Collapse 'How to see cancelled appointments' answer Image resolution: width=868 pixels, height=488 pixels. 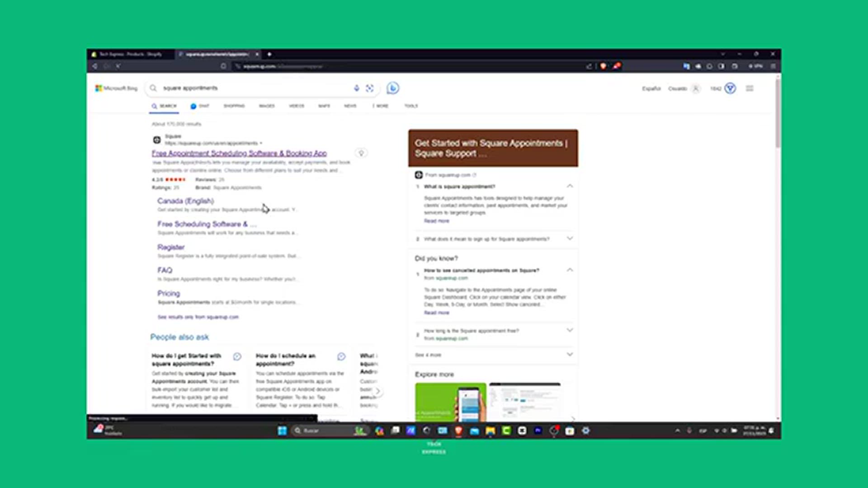(570, 270)
